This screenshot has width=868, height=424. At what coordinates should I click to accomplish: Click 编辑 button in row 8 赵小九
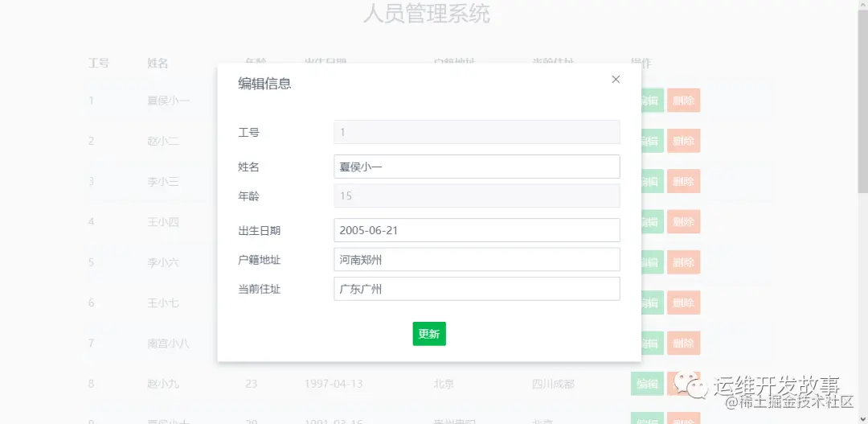(647, 384)
